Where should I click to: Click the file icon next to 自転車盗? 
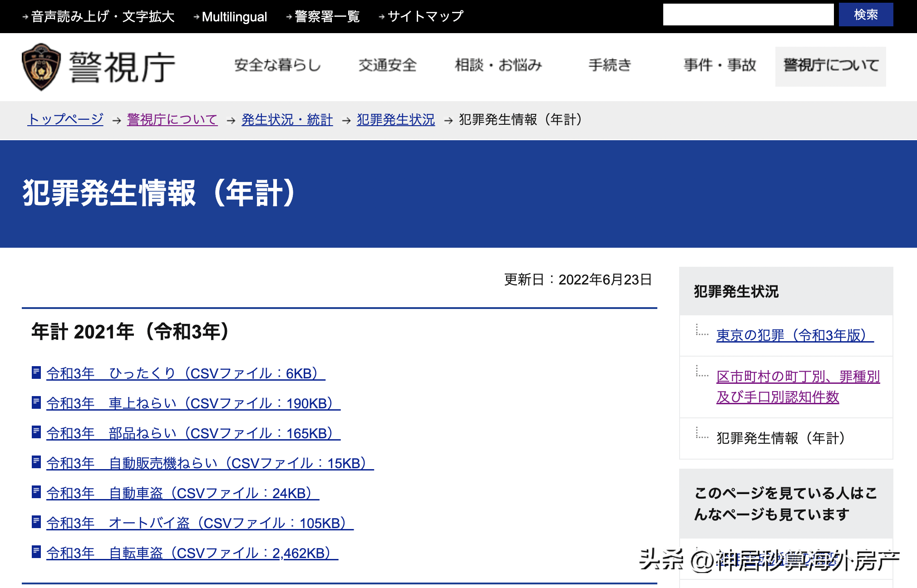tap(36, 552)
